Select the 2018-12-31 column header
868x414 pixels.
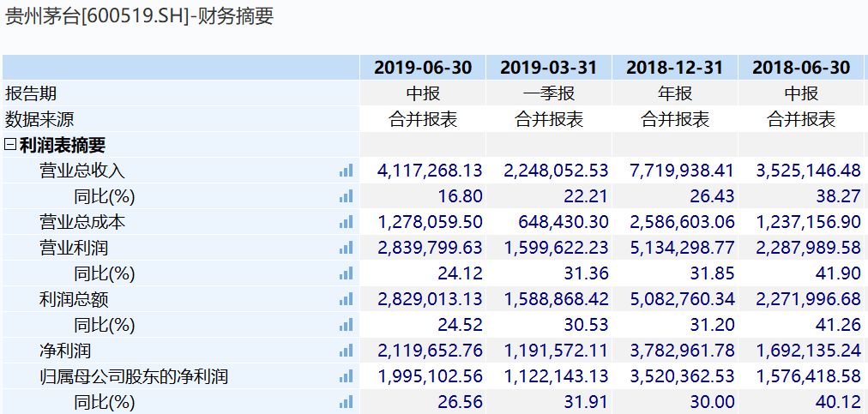point(675,68)
